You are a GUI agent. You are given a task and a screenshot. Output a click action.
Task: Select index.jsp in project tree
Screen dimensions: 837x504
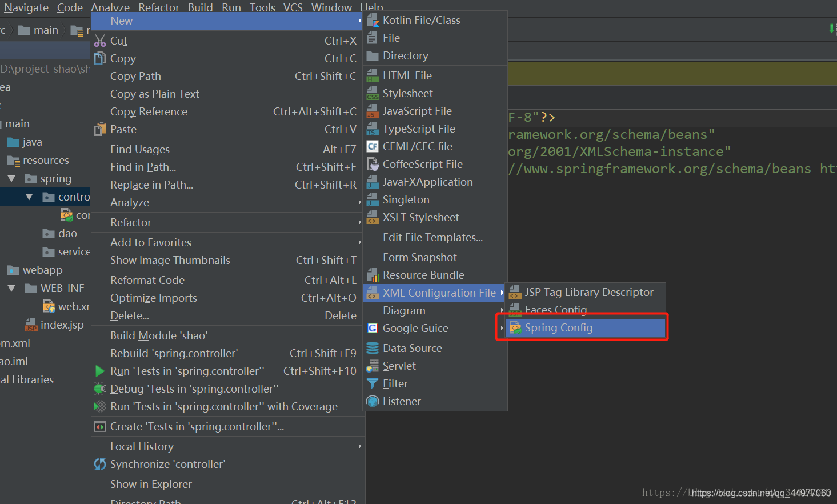[54, 325]
